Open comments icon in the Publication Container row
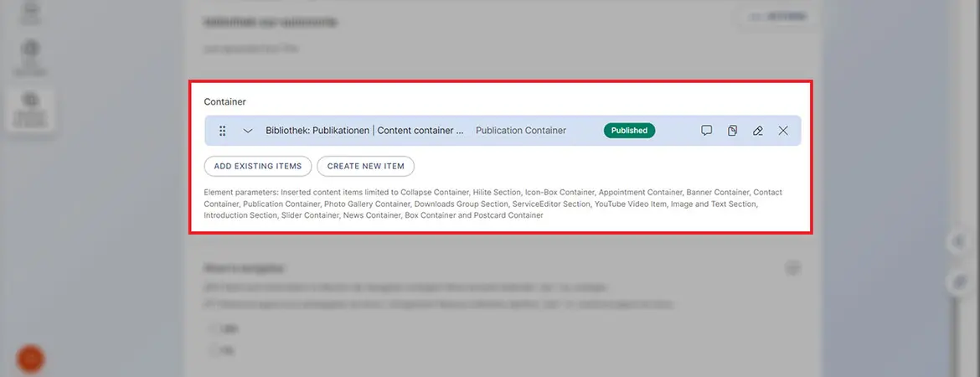 (707, 131)
